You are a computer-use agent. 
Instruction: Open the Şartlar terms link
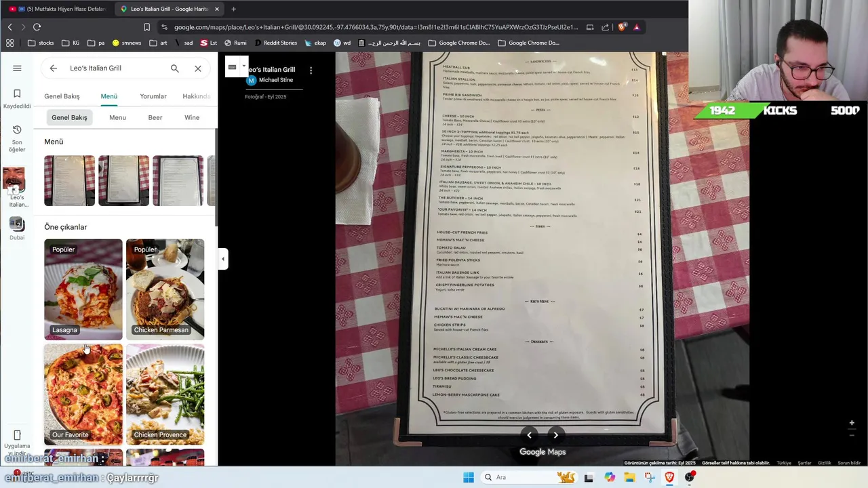(804, 463)
